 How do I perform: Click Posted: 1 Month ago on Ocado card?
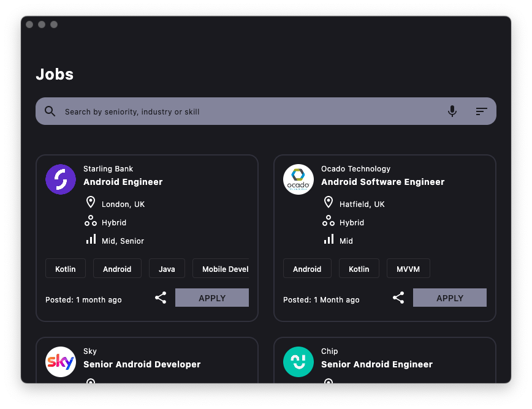(321, 300)
